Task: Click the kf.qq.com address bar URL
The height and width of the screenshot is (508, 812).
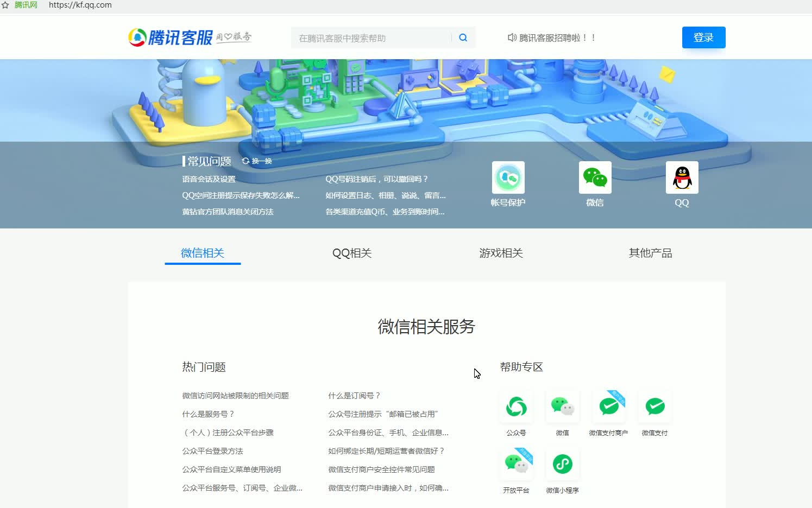Action: tap(80, 5)
